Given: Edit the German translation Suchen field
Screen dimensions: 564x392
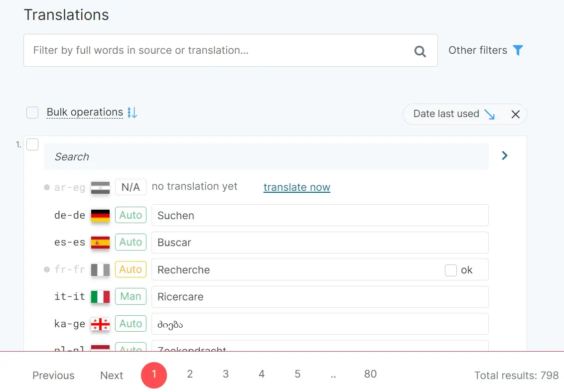Looking at the screenshot, I should click(319, 216).
